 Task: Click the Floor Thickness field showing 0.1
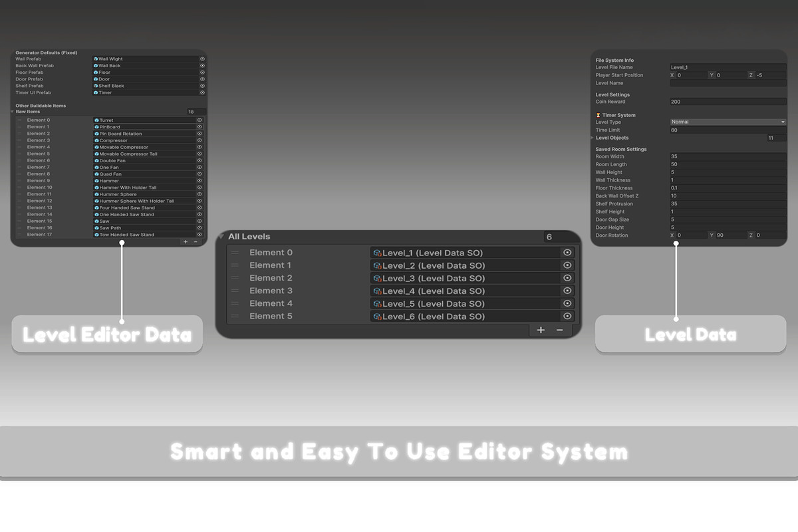pyautogui.click(x=728, y=188)
